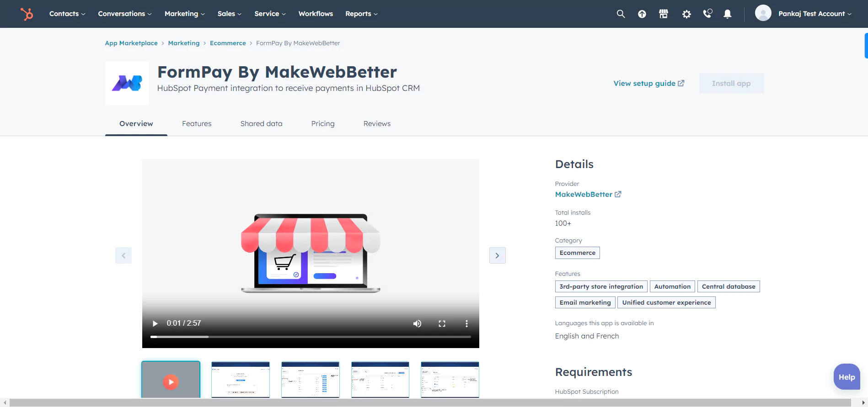Expand the Contacts menu
This screenshot has height=407, width=868.
(67, 14)
